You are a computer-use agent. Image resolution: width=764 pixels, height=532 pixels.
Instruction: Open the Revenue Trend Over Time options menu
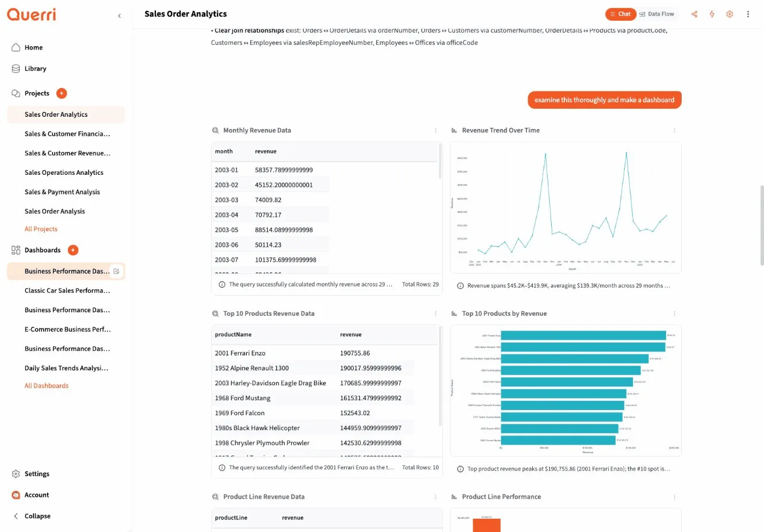pyautogui.click(x=674, y=131)
